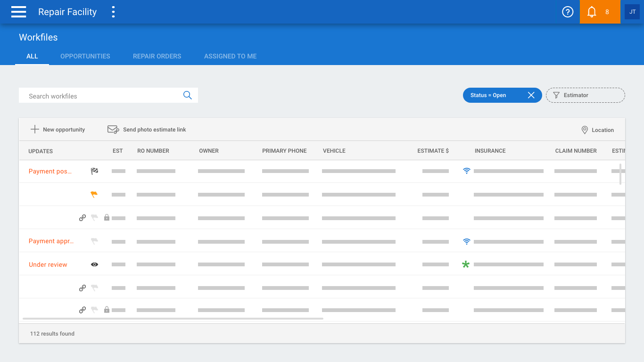This screenshot has height=362, width=644.
Task: Click the 112 results found text
Action: (x=52, y=334)
